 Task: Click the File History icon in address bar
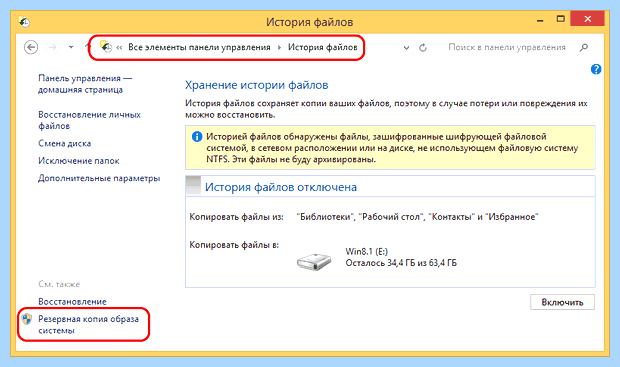[x=106, y=47]
